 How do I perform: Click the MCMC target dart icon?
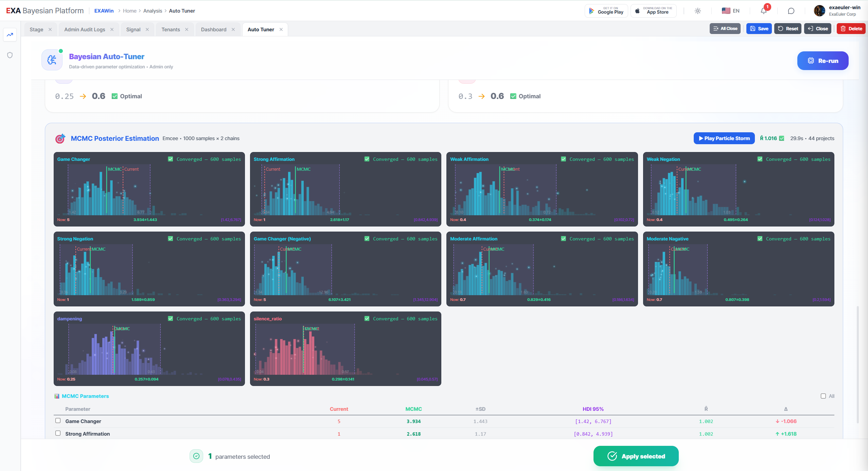(60, 139)
